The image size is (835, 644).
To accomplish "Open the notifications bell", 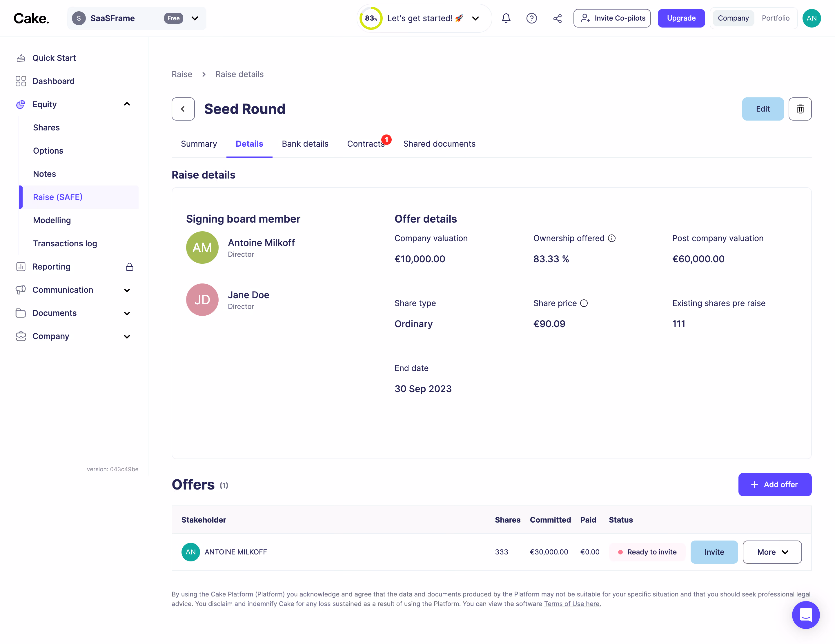I will point(506,18).
